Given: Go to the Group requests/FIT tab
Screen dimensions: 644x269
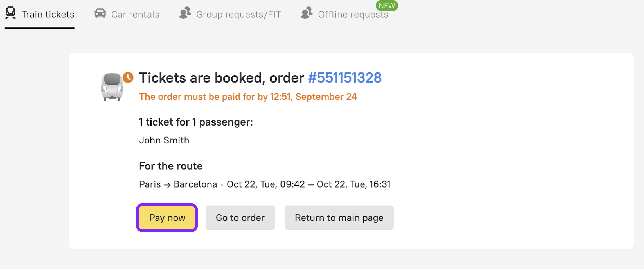Looking at the screenshot, I should (238, 14).
